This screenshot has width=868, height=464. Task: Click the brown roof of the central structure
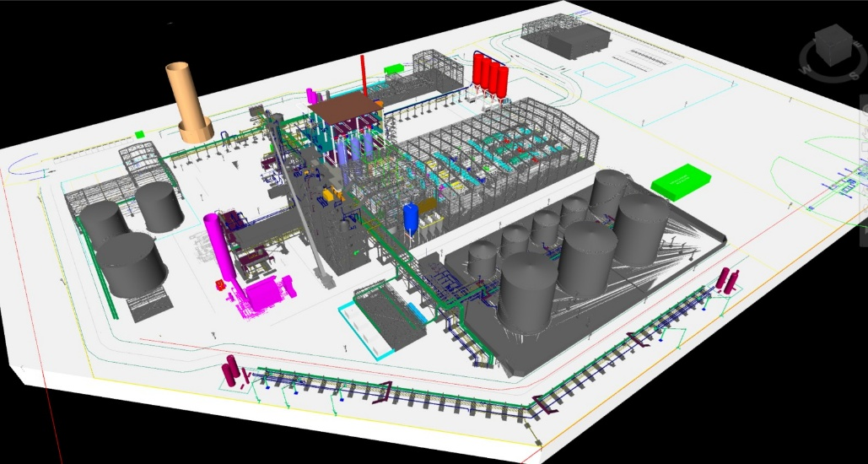coord(342,105)
